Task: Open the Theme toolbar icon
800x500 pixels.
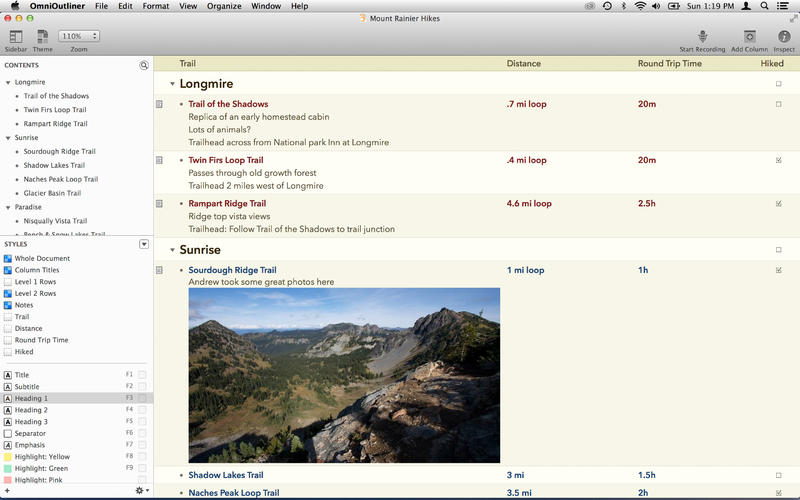Action: (x=43, y=36)
